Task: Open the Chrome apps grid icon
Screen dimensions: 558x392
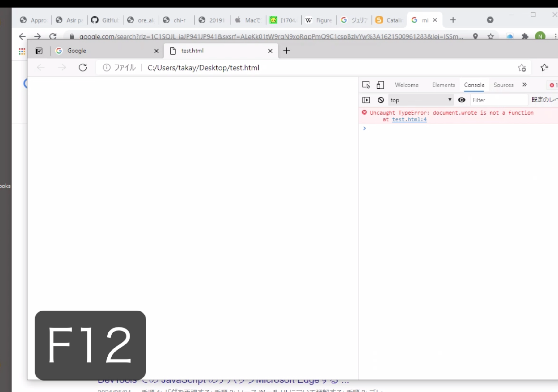Action: [22, 52]
